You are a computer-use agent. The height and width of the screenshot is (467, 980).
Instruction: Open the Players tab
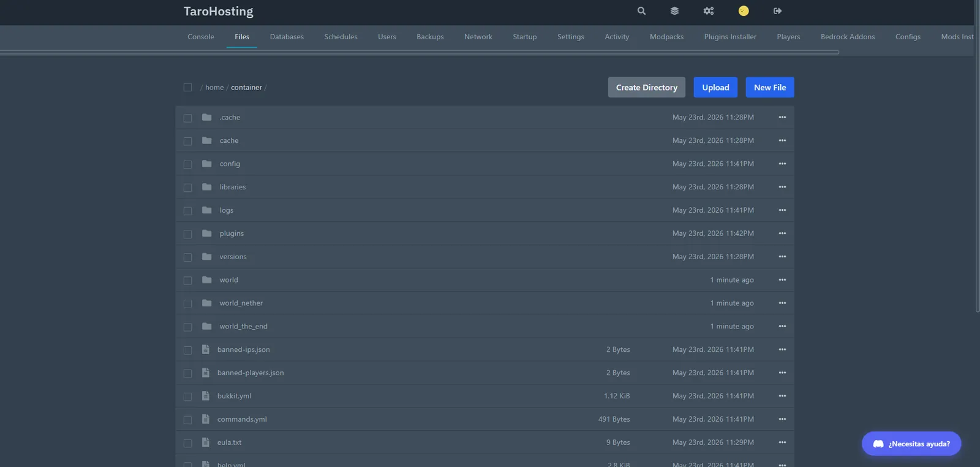pos(788,37)
